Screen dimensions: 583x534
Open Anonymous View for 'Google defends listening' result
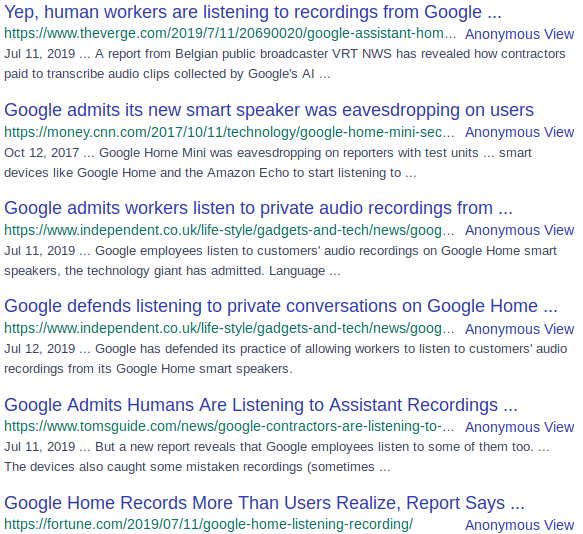pos(519,329)
